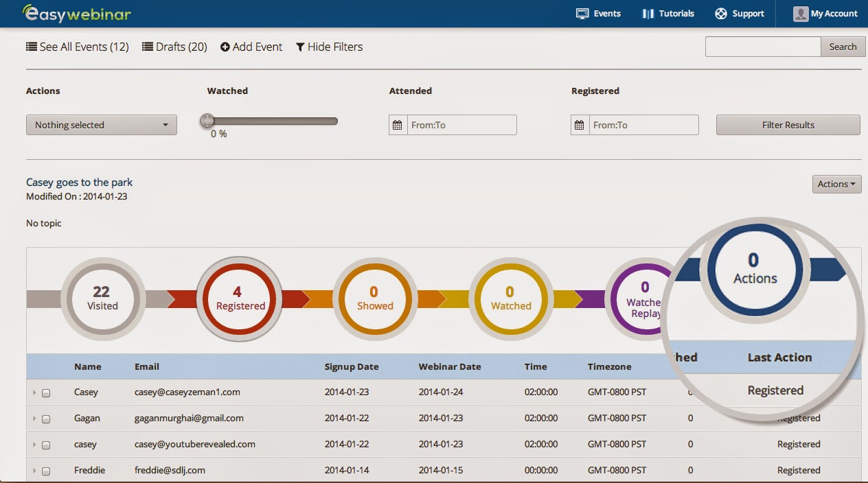The width and height of the screenshot is (868, 483).
Task: Open the Casey goes to the park event
Action: (x=79, y=182)
